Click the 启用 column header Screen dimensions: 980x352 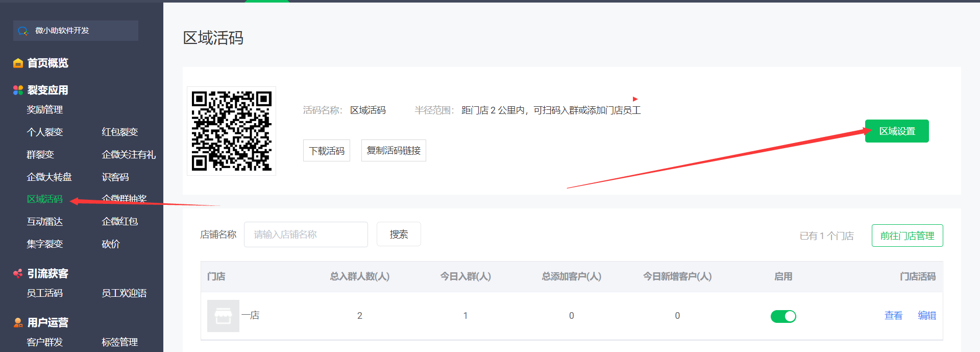click(x=783, y=276)
